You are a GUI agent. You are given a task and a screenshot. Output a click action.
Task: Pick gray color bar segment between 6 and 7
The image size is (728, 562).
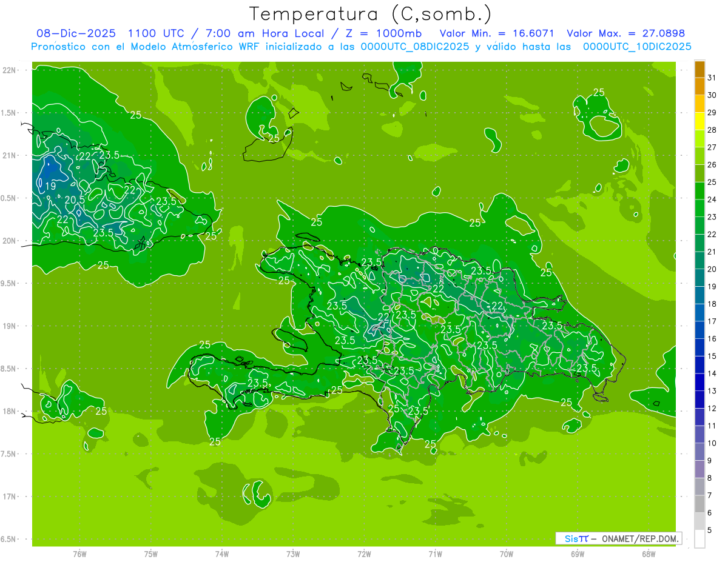point(699,504)
